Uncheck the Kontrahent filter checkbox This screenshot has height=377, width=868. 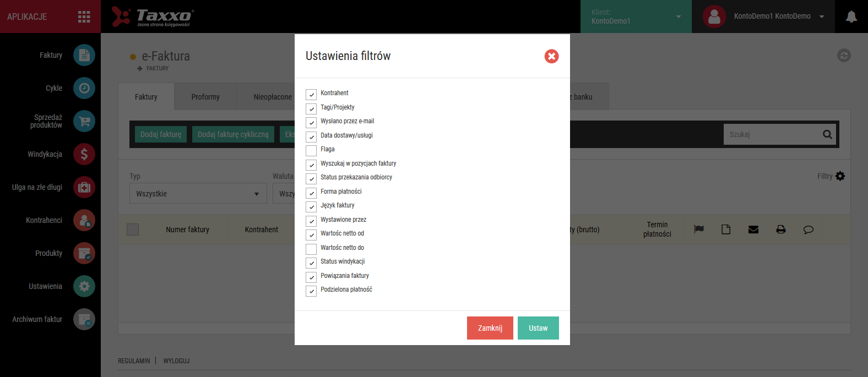click(x=311, y=95)
